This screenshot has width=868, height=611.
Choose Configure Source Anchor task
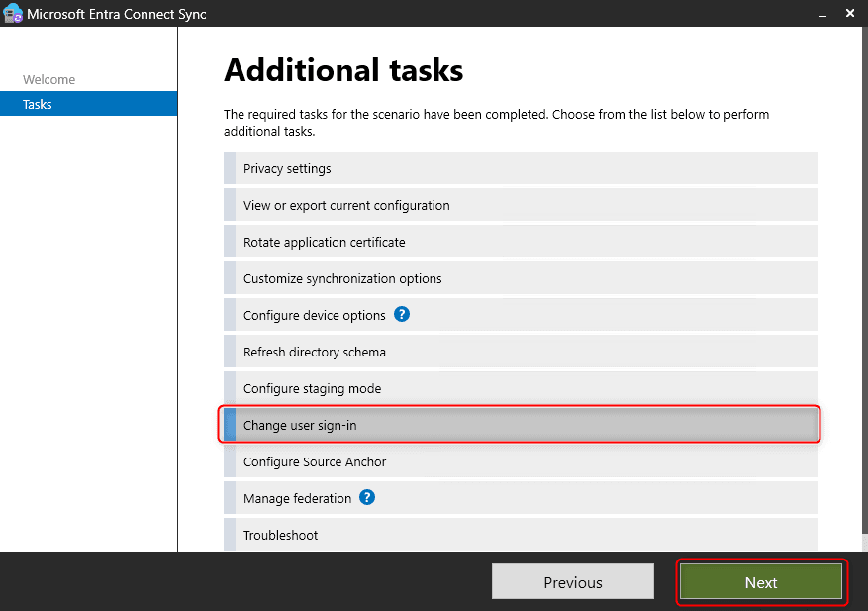(315, 461)
